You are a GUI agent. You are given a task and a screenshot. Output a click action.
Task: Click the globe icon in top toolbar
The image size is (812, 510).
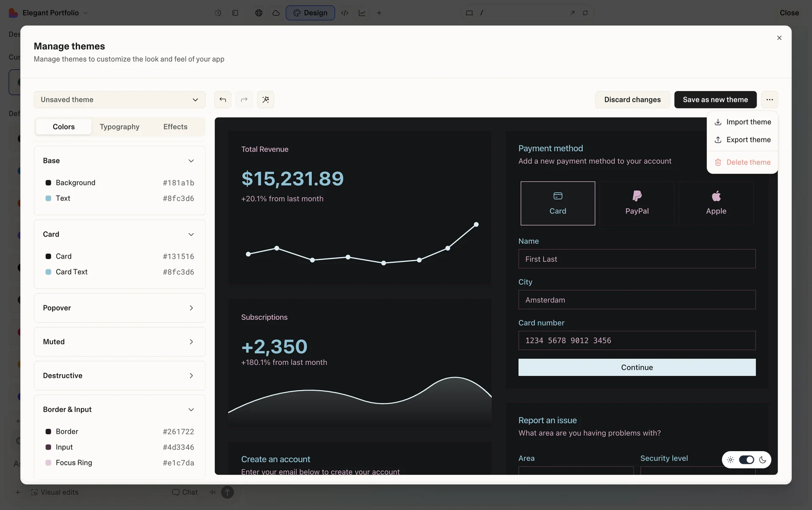point(259,13)
